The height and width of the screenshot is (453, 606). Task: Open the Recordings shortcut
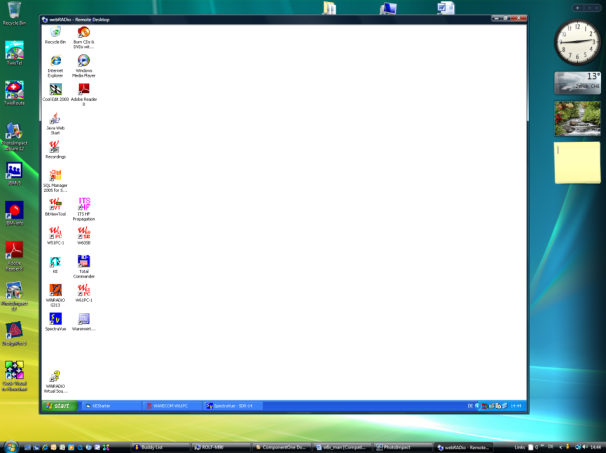55,147
